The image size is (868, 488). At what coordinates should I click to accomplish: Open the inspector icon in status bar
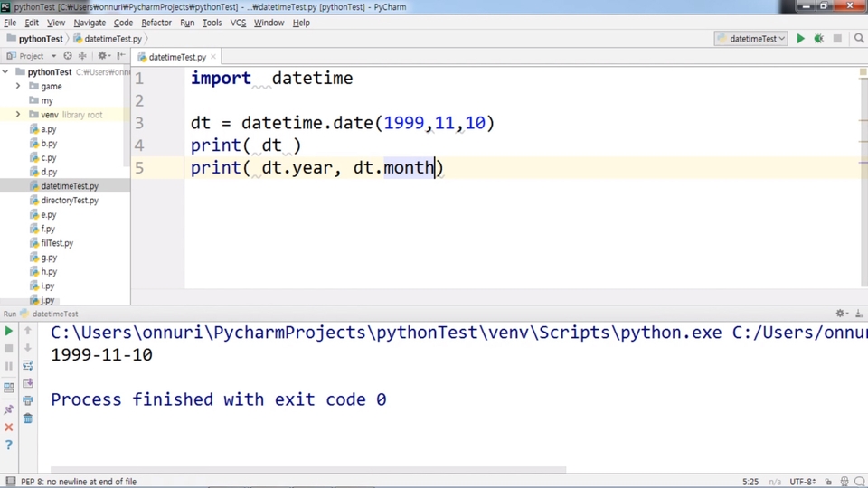click(844, 482)
